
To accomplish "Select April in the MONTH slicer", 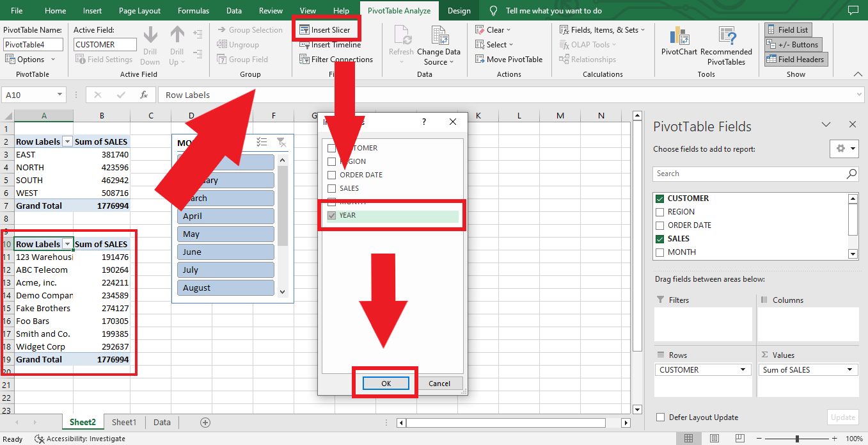I will point(225,216).
